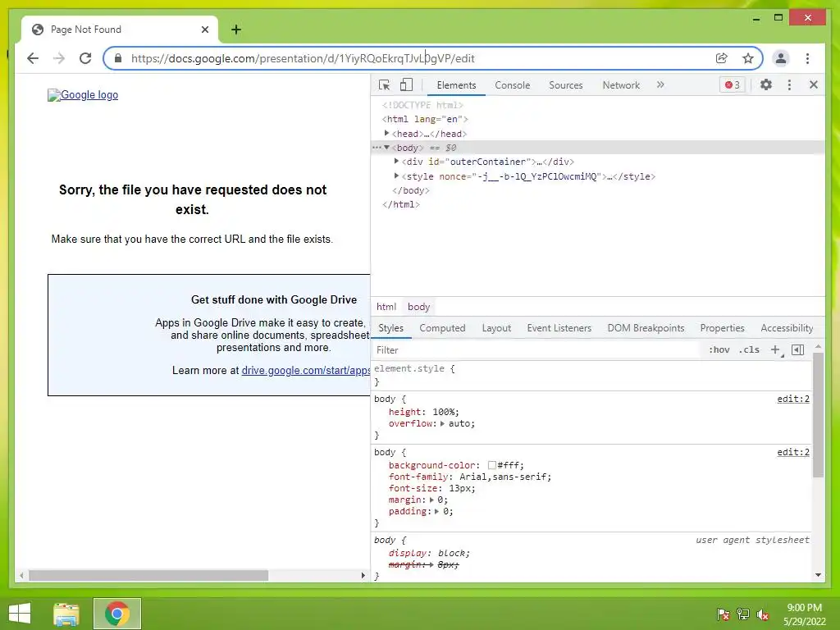Screen dimensions: 840x630
Task: Open the Properties subtab
Action: coord(722,328)
